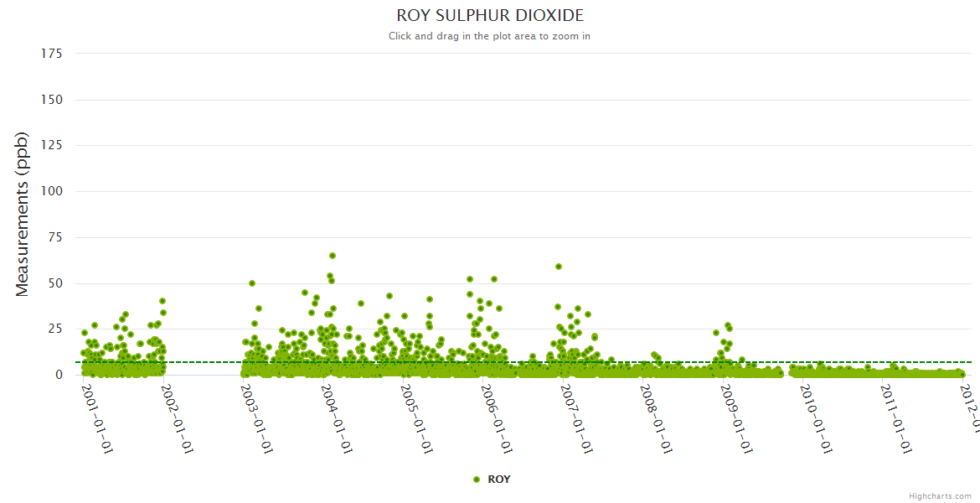Screen dimensions: 980x503
Task: Click the 100 y-axis tick label
Action: click(x=51, y=191)
